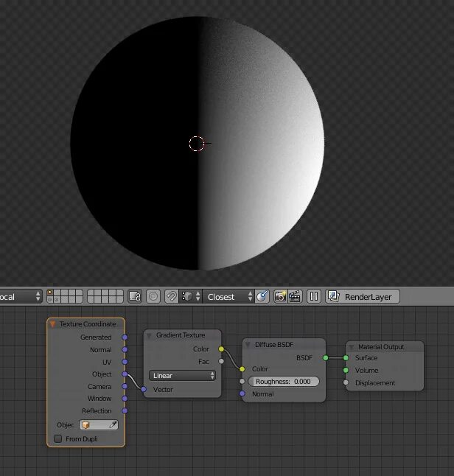
Task: Open the RenderLayer selector
Action: [363, 297]
